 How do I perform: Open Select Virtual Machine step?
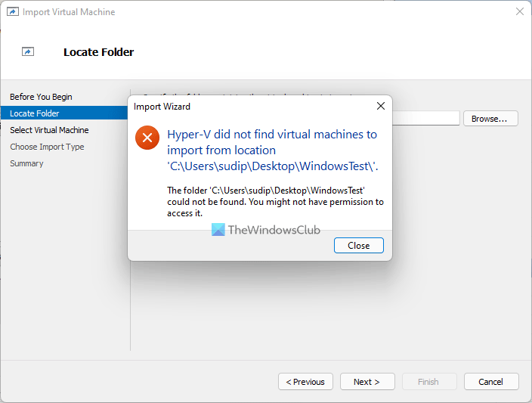coord(49,130)
